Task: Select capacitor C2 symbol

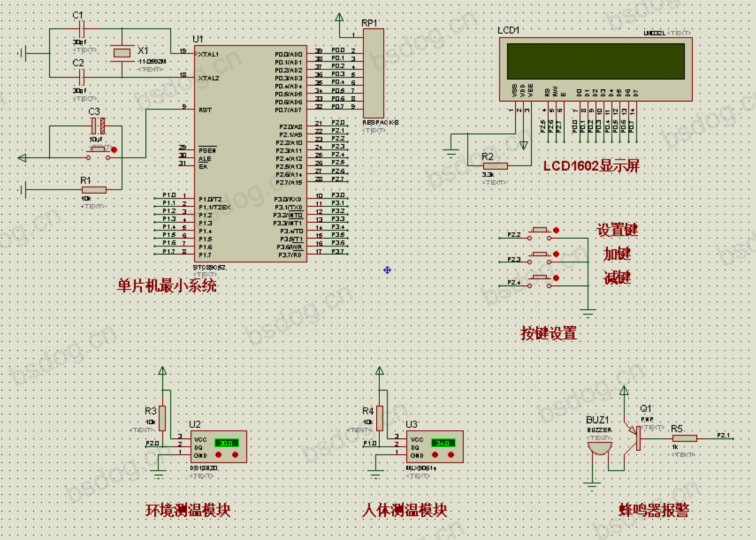Action: 82,77
